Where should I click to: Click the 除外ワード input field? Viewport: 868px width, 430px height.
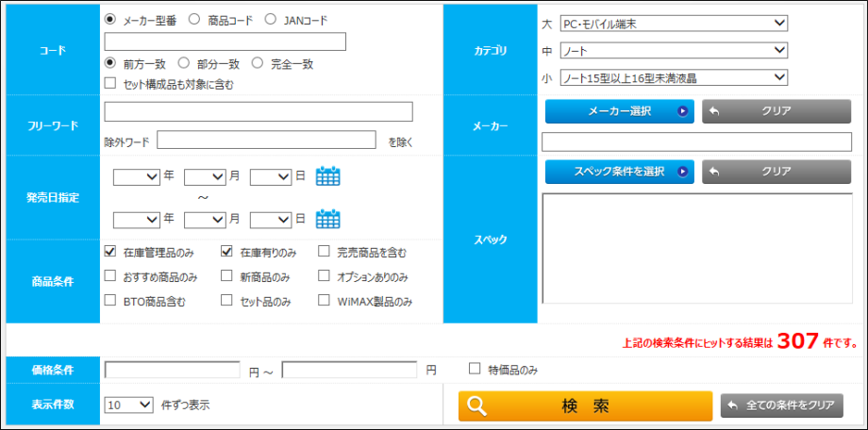click(x=267, y=141)
